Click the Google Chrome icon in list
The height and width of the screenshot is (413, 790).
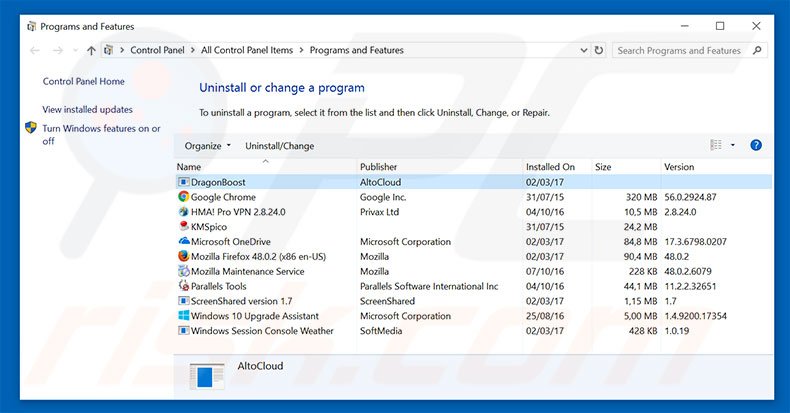coord(183,197)
